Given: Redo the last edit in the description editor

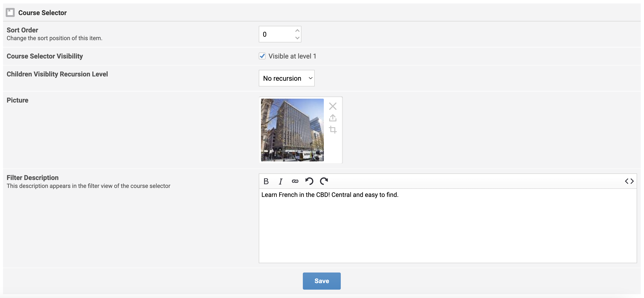Looking at the screenshot, I should click(324, 181).
